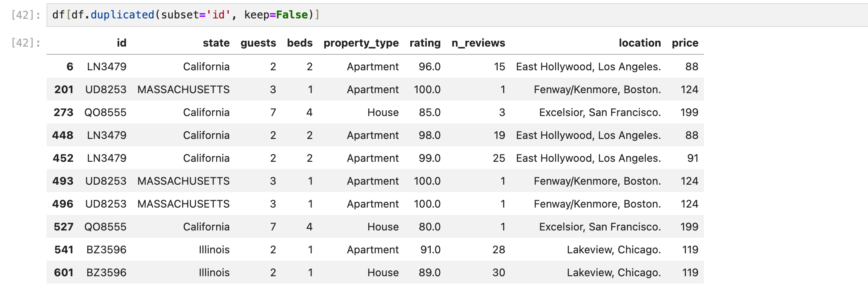This screenshot has width=868, height=295.
Task: Click rating 89.0 in row 601
Action: [430, 273]
